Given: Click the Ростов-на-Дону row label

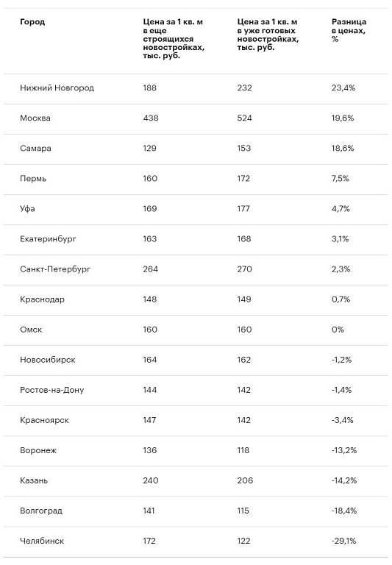Looking at the screenshot, I should [52, 390].
